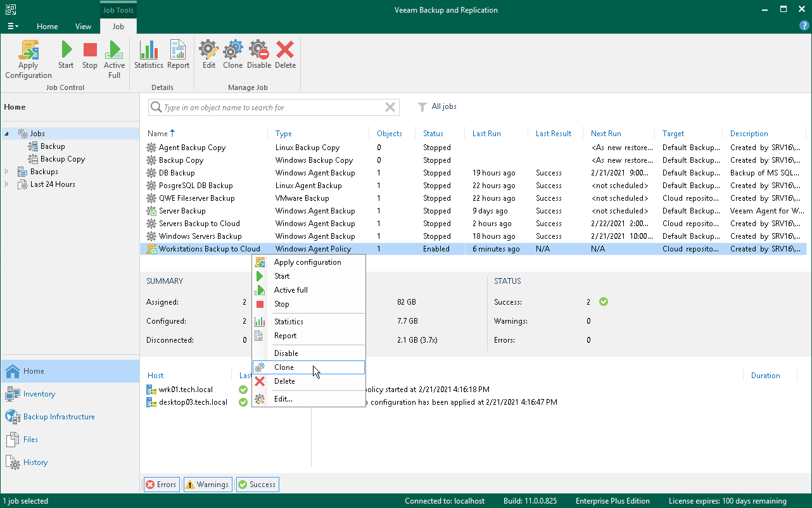Open the Report ribbon icon
The image size is (812, 508).
click(x=178, y=54)
